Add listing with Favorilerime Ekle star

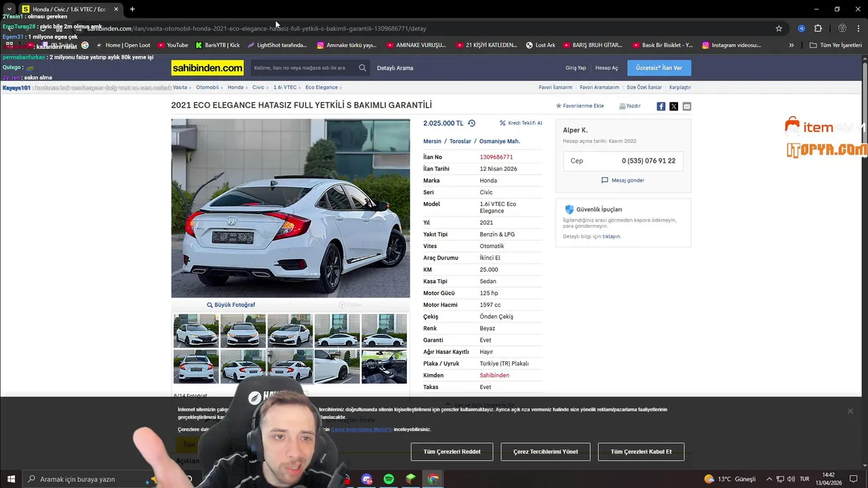tap(580, 106)
